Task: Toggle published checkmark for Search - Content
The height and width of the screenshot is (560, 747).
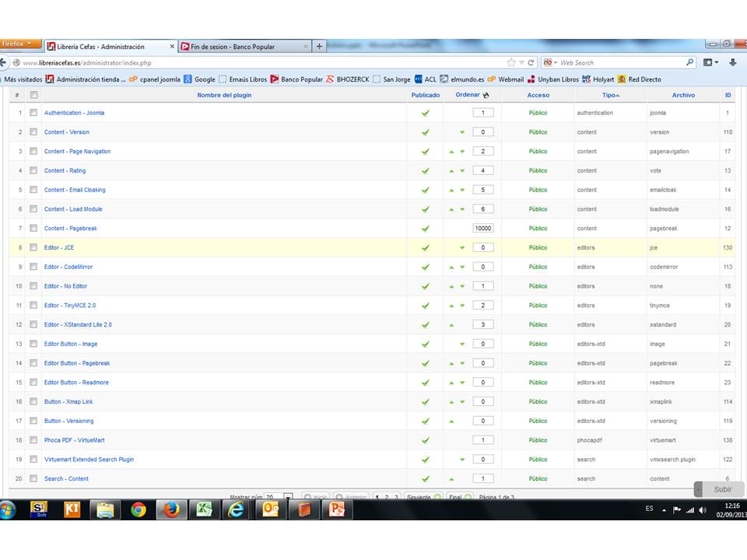Action: coord(426,478)
